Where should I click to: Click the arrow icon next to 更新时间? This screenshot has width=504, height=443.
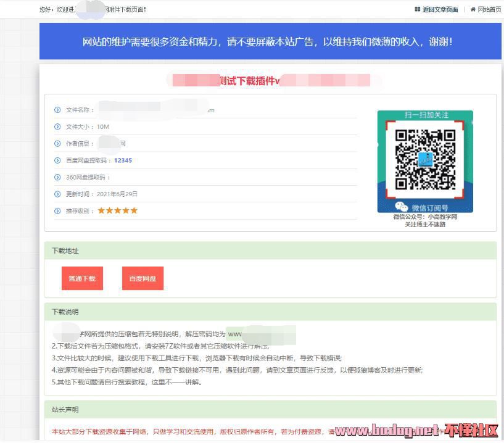[x=57, y=194]
